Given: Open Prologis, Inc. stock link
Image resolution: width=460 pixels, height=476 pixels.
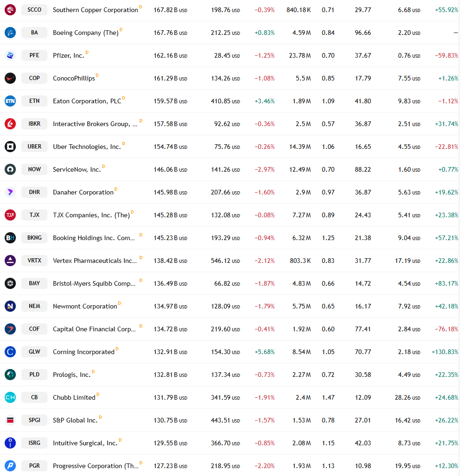Looking at the screenshot, I should [x=72, y=375].
